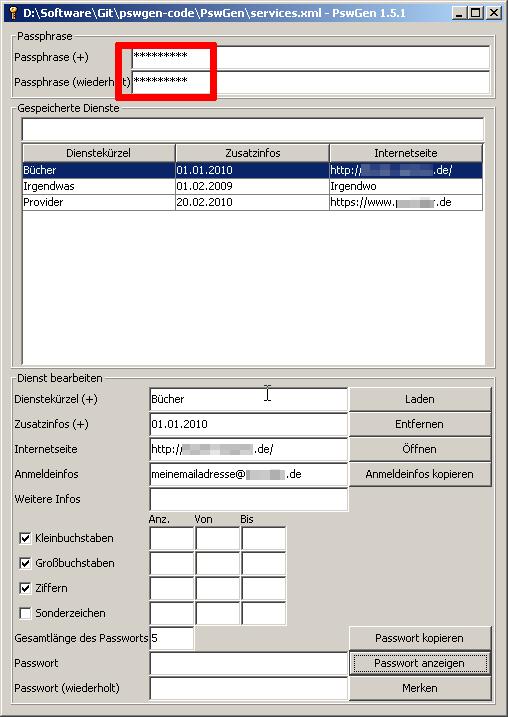This screenshot has height=717, width=508.
Task: Click Ziffern Bis field
Action: pos(264,588)
